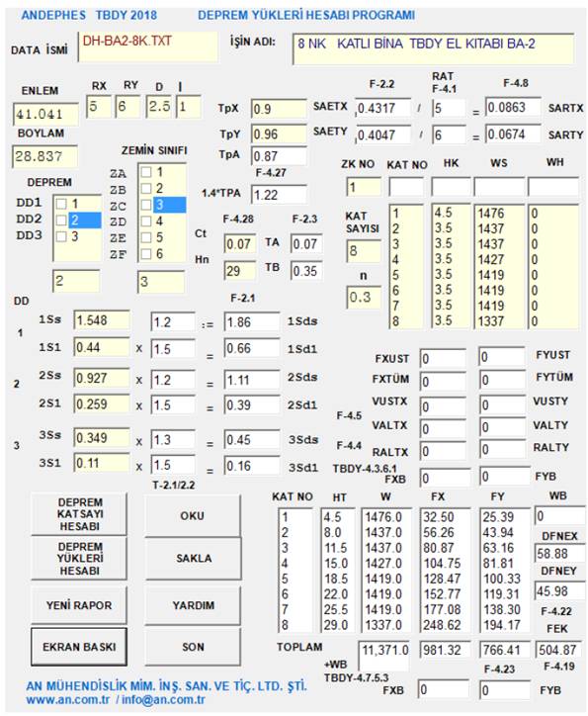Edit 3Ss field 0.349
The width and height of the screenshot is (588, 716).
coord(102,438)
